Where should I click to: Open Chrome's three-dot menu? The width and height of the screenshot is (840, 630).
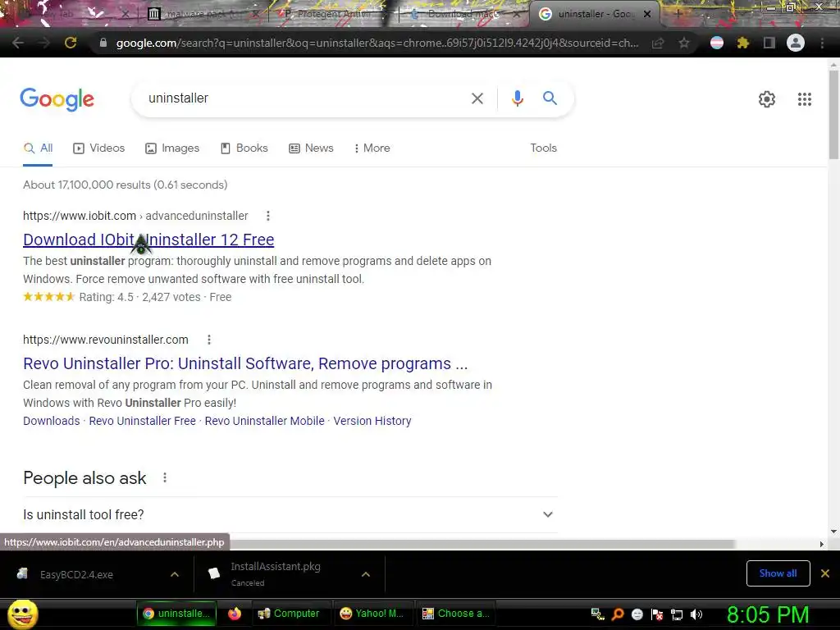[822, 43]
